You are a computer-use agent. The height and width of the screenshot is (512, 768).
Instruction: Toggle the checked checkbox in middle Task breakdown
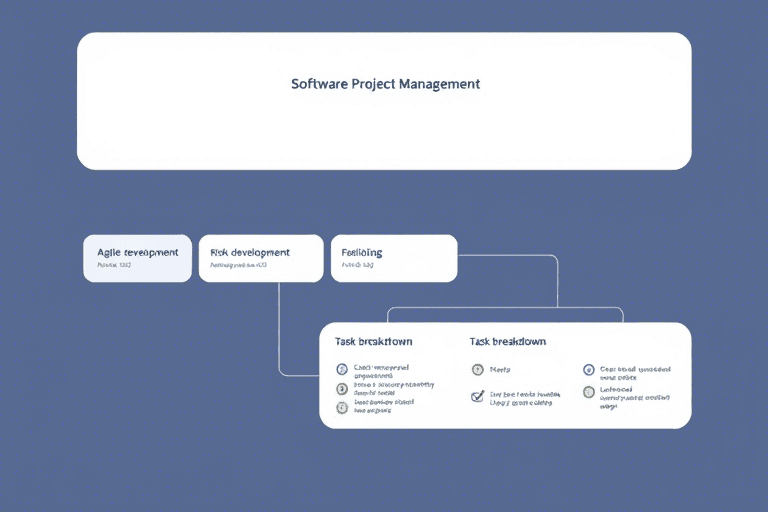pyautogui.click(x=477, y=396)
